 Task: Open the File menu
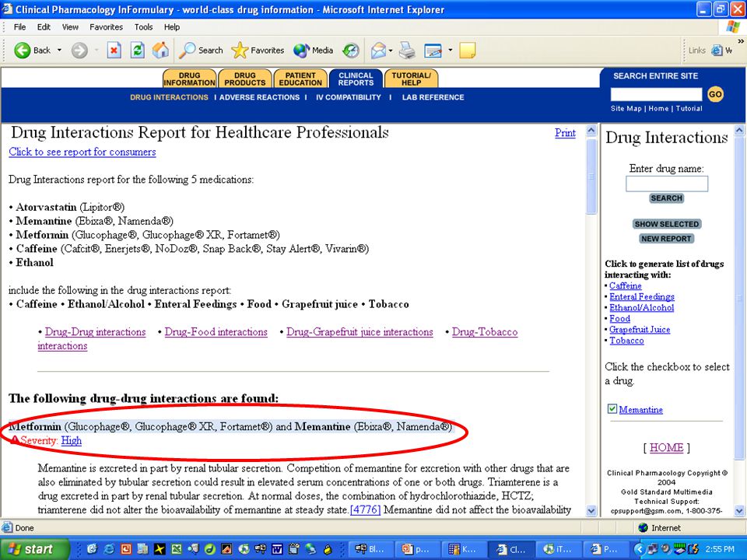pos(19,27)
